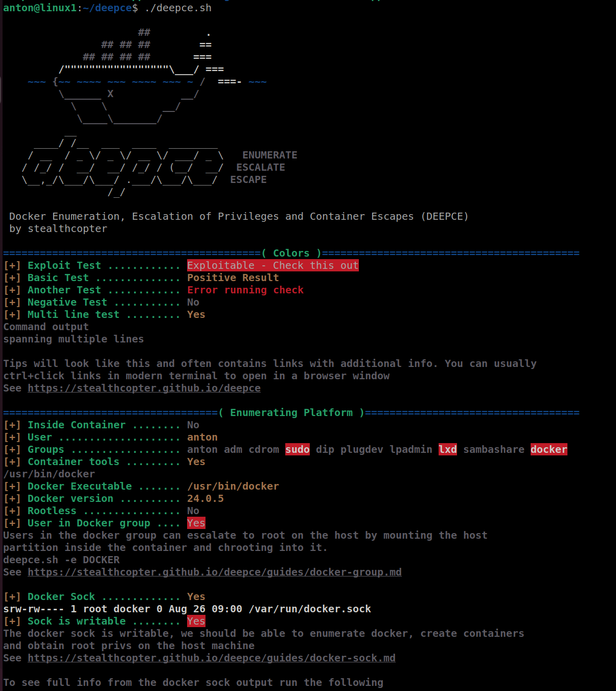This screenshot has height=691, width=616.
Task: Click the 'Colors' section header
Action: point(291,254)
